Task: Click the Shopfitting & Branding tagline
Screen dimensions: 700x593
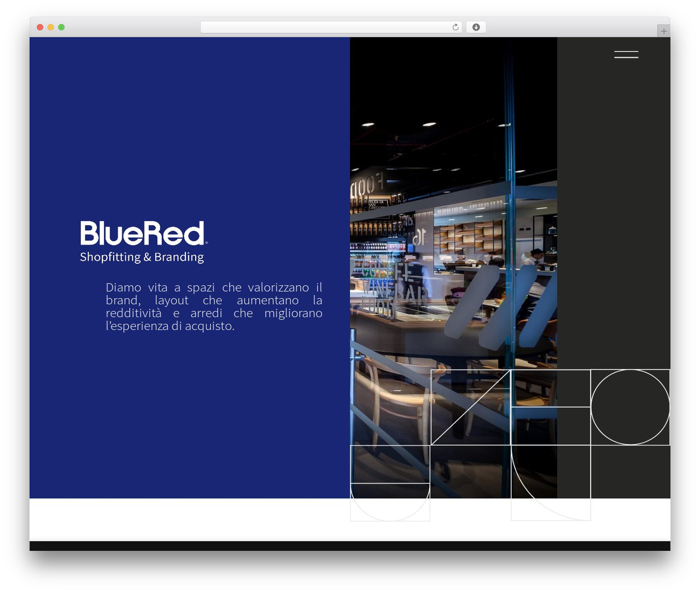Action: (x=142, y=257)
